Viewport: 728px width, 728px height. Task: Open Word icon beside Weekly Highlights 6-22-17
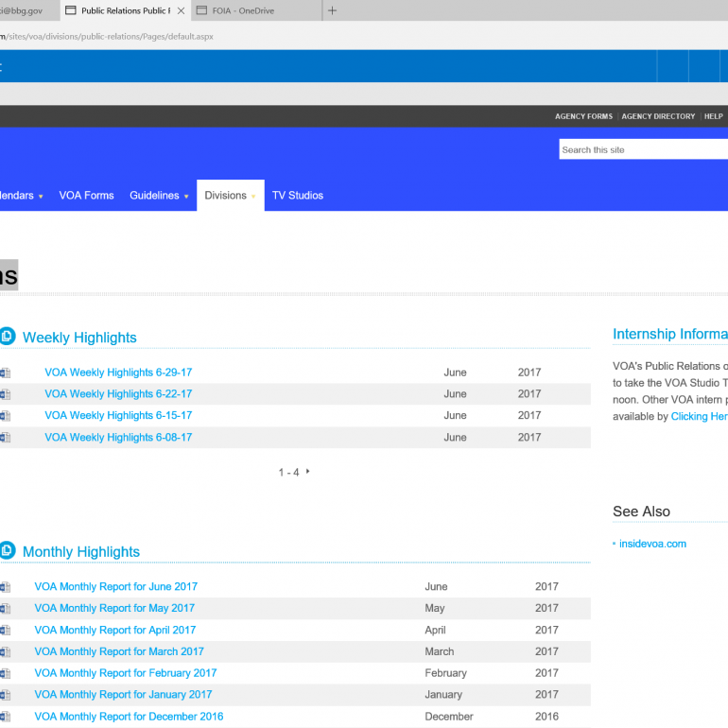[x=5, y=394]
